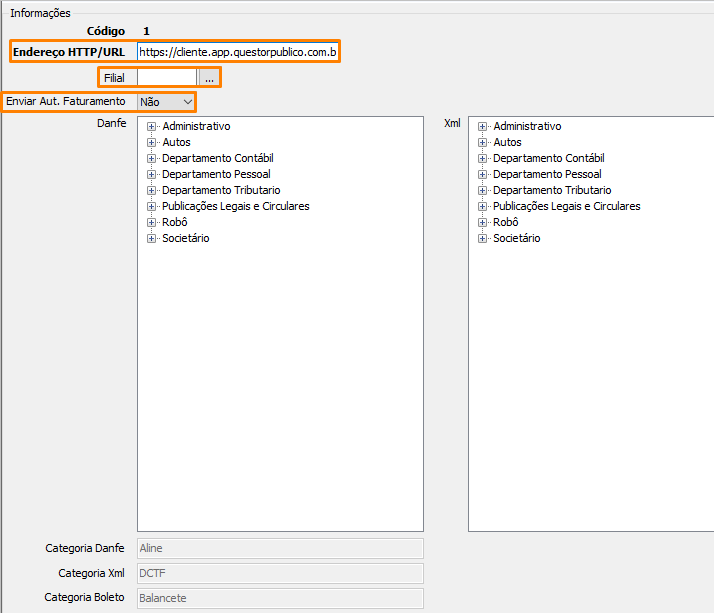The width and height of the screenshot is (714, 613).
Task: Expand Departamento Contábil in Danfe tree
Action: click(x=152, y=159)
